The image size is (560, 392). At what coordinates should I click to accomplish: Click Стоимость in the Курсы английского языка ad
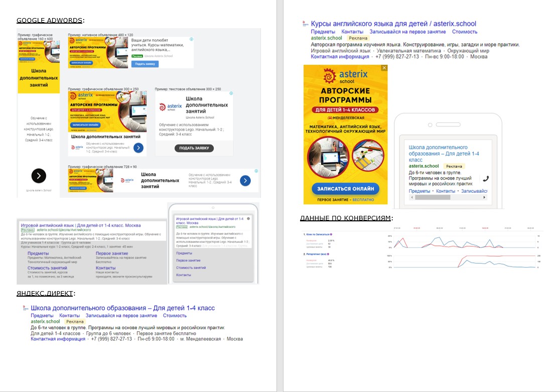[465, 32]
